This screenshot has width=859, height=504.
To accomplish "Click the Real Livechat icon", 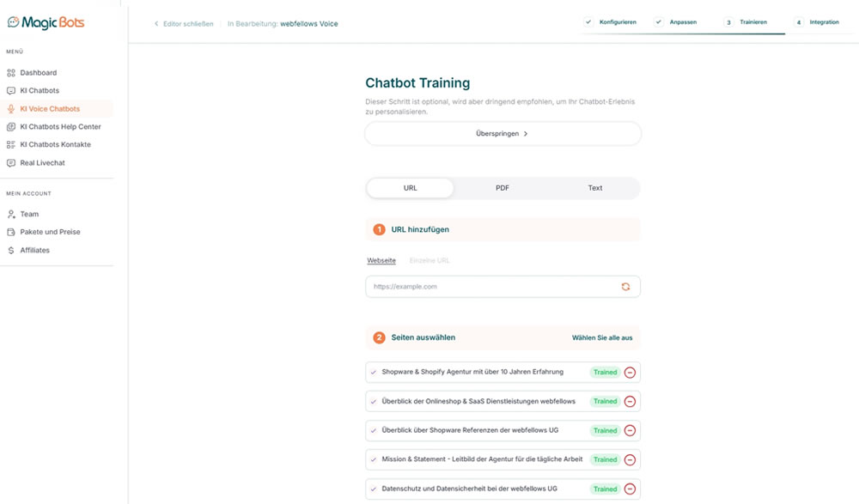I will [x=11, y=162].
